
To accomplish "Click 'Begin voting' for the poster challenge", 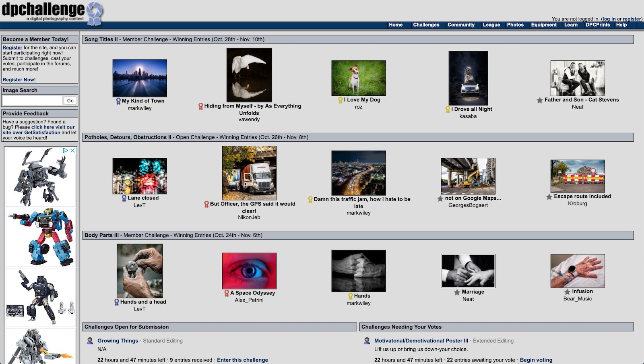I will pos(537,360).
